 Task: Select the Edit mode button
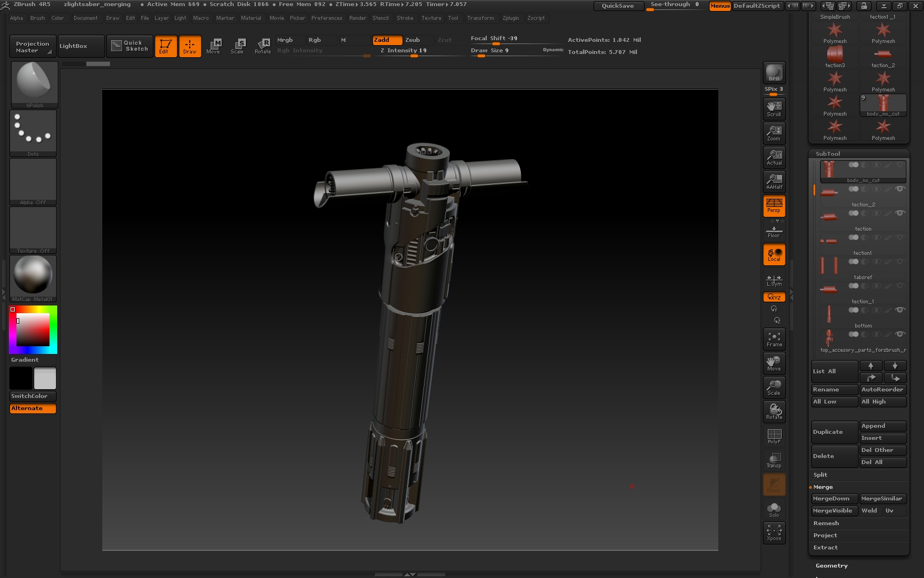click(x=166, y=46)
